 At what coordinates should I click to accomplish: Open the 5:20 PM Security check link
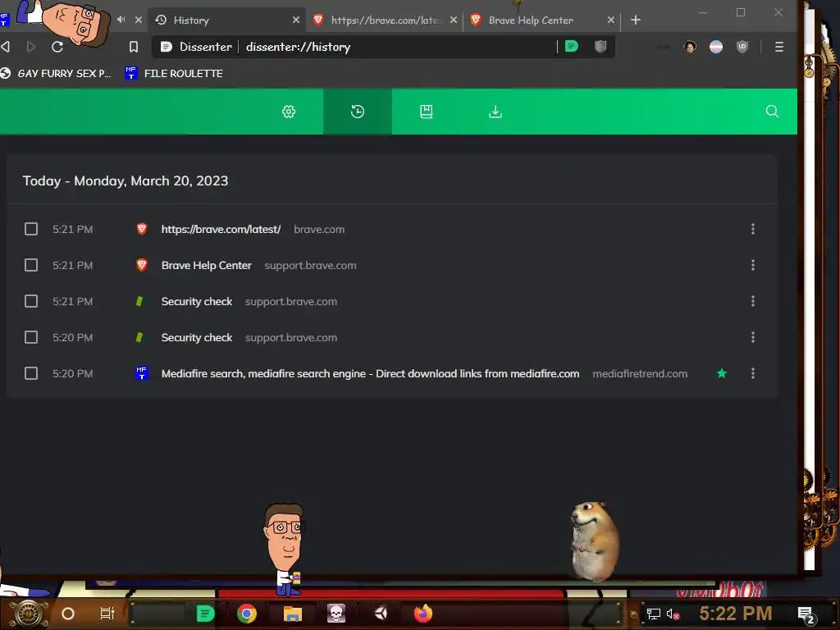click(197, 337)
